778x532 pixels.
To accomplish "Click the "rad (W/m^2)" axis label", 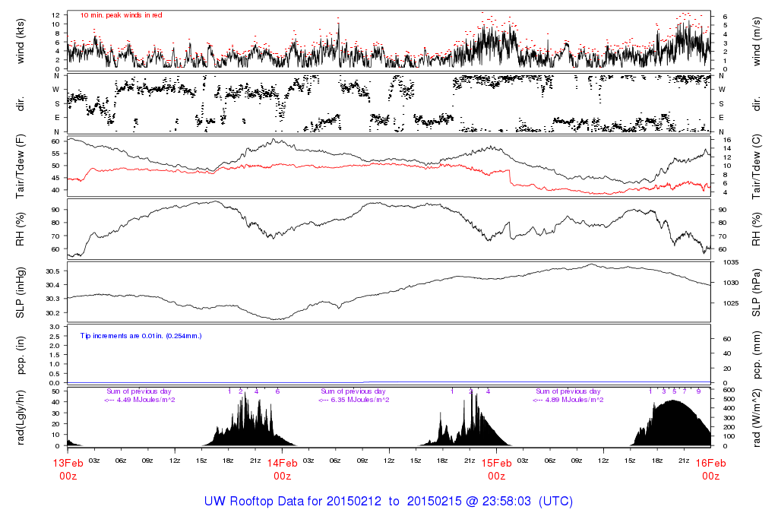I will pos(757,416).
